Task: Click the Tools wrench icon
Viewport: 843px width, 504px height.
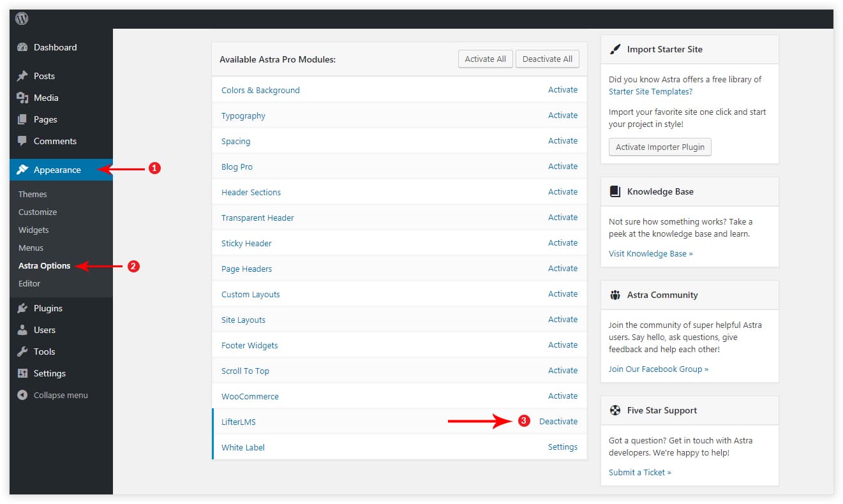Action: [x=22, y=352]
